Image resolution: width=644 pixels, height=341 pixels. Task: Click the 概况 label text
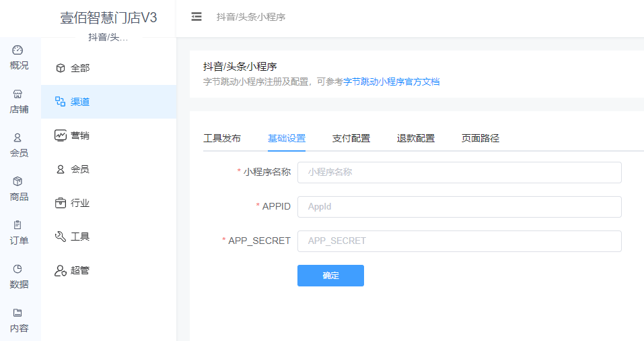point(19,65)
